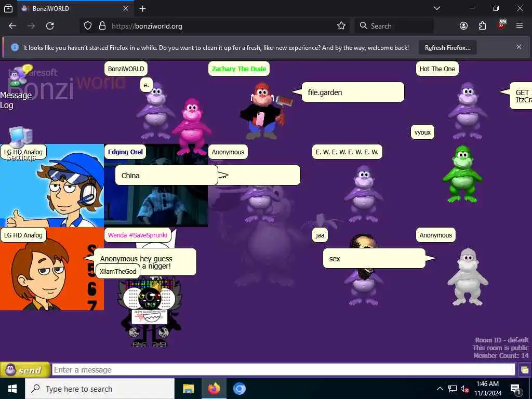Click the network icon in system tray
The height and width of the screenshot is (399, 532).
tap(453, 389)
